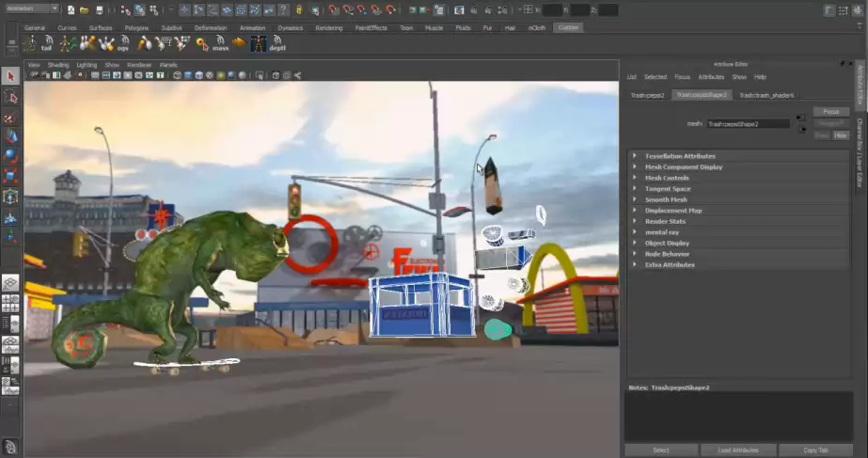Click the 'ogs' shelf script icon
Image resolution: width=868 pixels, height=458 pixels.
click(x=123, y=43)
